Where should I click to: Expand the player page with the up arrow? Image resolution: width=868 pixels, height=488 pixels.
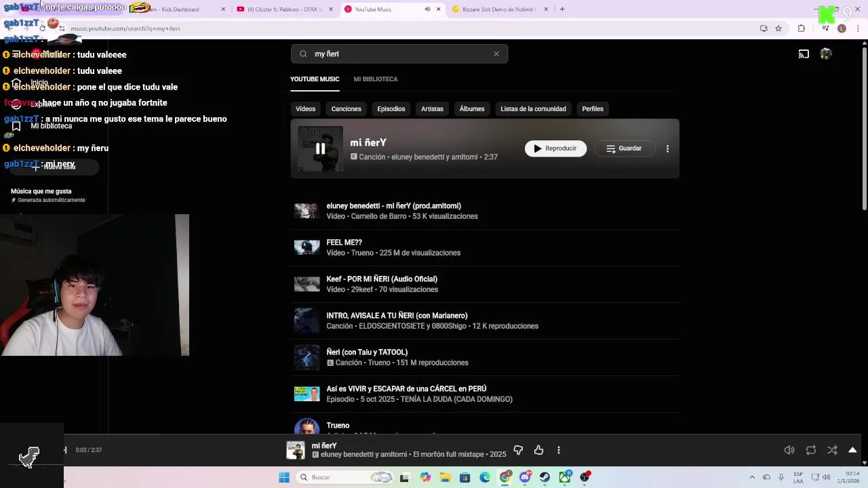pos(852,450)
